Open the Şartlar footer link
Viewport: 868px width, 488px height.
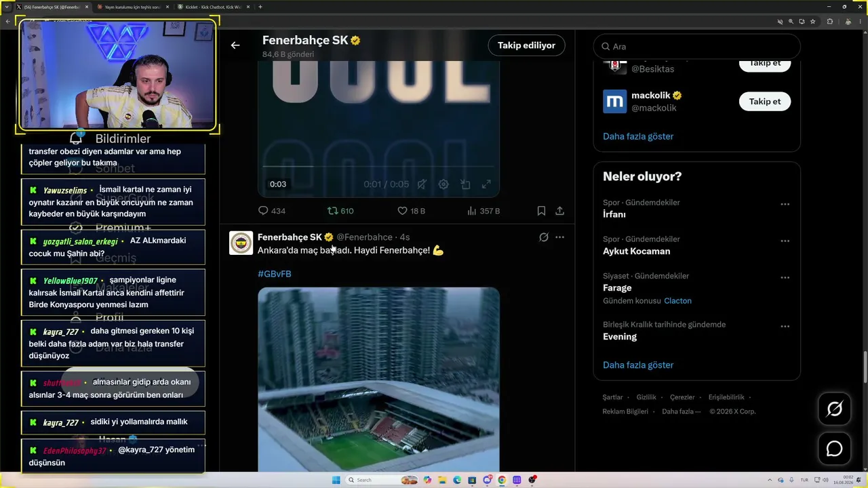click(612, 397)
